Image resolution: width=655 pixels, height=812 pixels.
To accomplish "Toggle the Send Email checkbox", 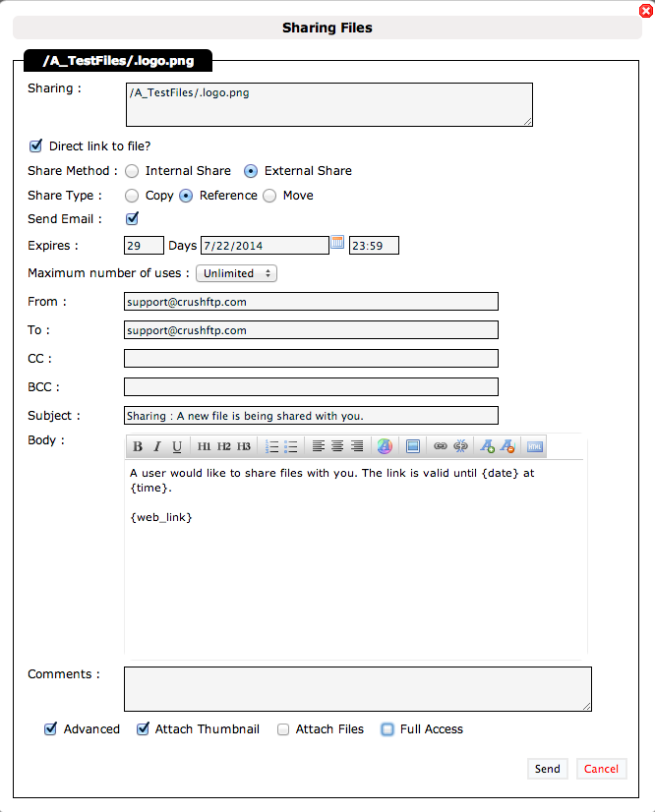I will 132,218.
